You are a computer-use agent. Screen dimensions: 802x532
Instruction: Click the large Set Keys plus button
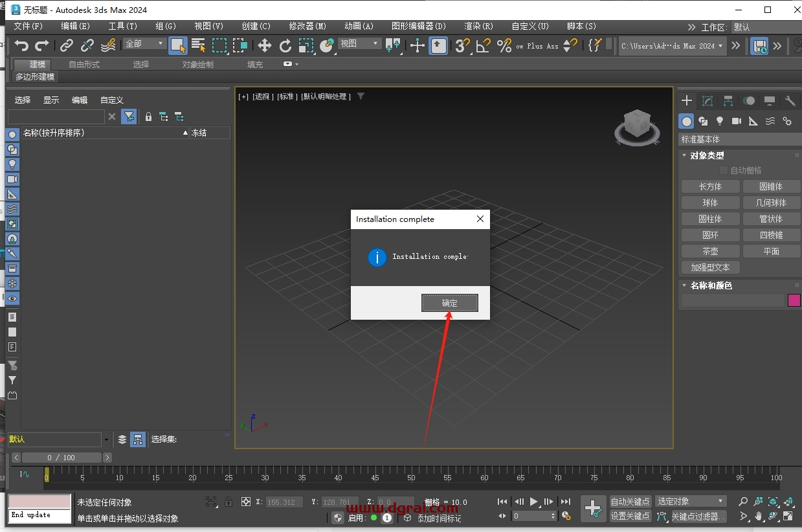tap(594, 509)
